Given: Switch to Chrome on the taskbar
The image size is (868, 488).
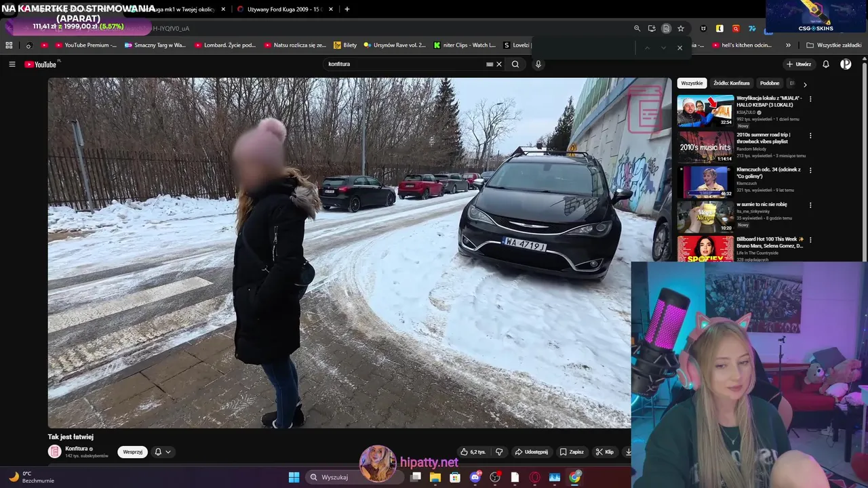Looking at the screenshot, I should [575, 477].
